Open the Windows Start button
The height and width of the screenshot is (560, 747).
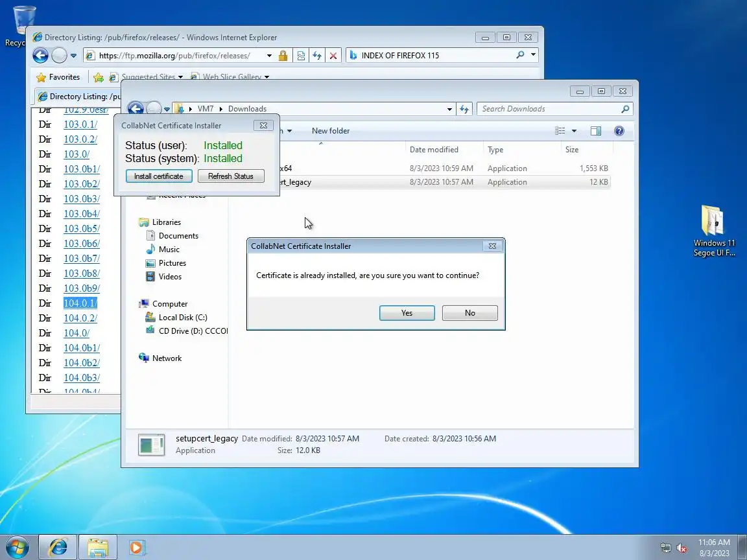tap(17, 547)
